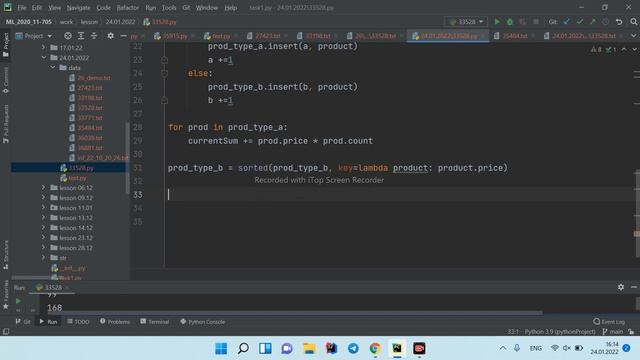
Task: Toggle the Favorites tool window side tab
Action: click(6, 294)
